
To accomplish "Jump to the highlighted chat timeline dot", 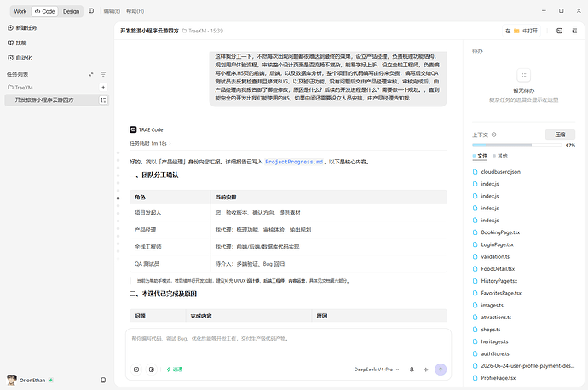I will pyautogui.click(x=118, y=198).
